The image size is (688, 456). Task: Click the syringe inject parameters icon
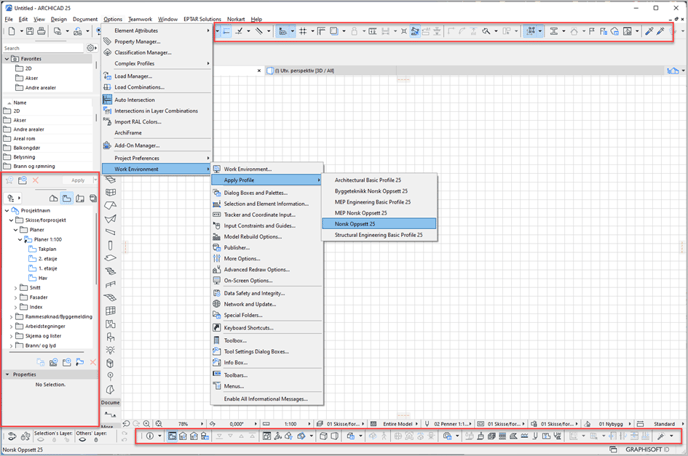point(660,31)
